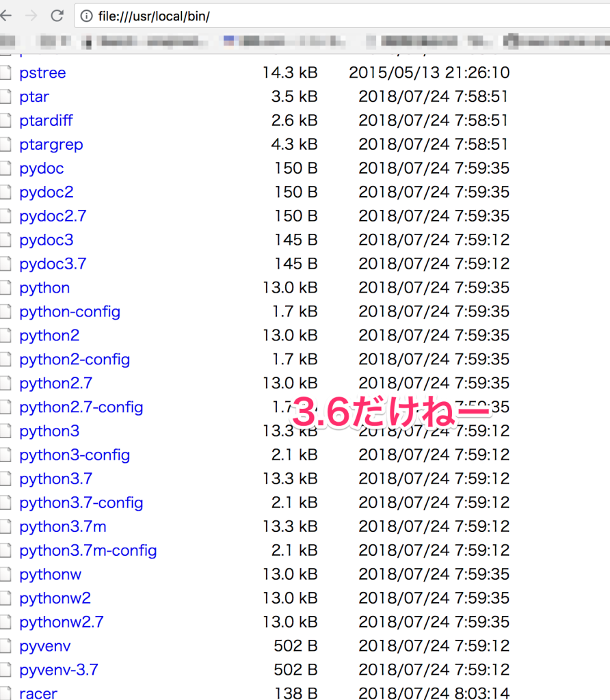Click the python-config link
Image resolution: width=610 pixels, height=700 pixels.
coord(70,312)
